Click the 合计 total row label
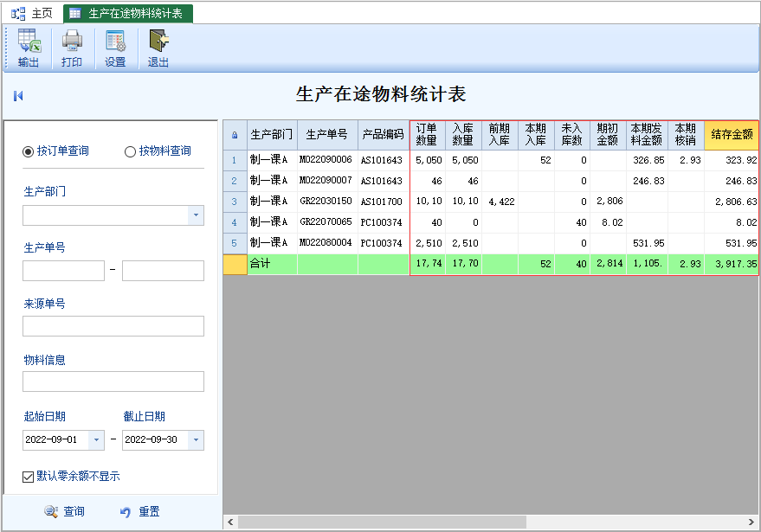Image resolution: width=761 pixels, height=532 pixels. [x=260, y=264]
